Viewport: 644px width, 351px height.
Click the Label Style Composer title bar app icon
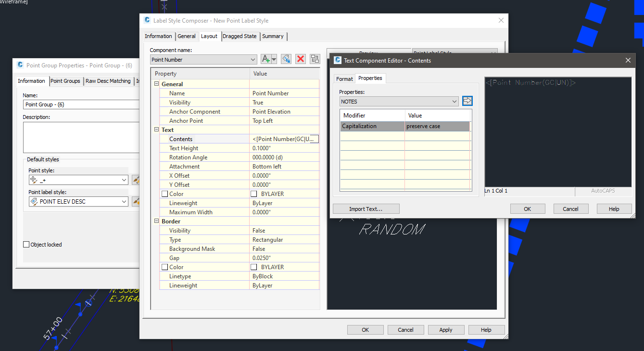click(147, 20)
